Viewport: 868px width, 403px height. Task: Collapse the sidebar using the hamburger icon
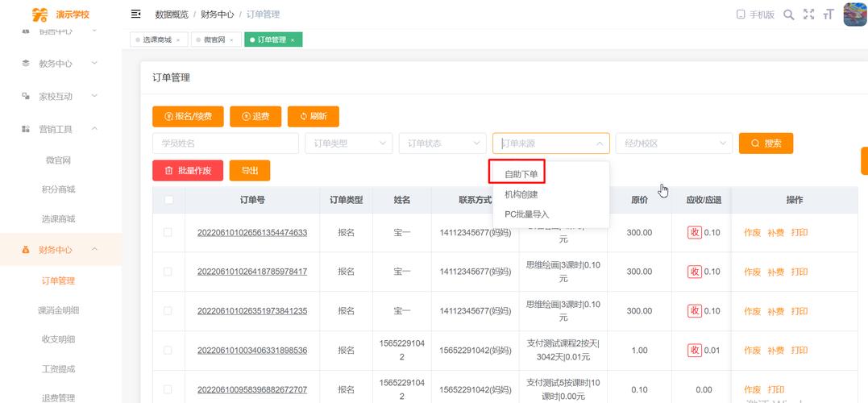click(135, 15)
